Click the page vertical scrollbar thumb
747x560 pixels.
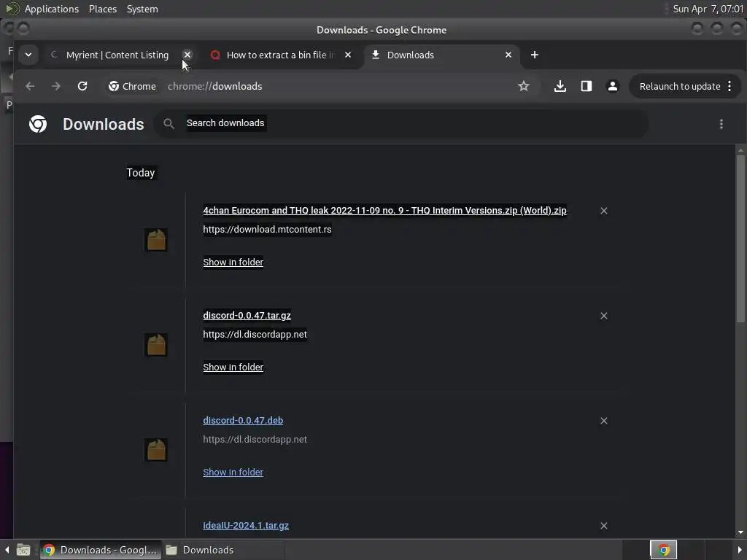pyautogui.click(x=740, y=238)
